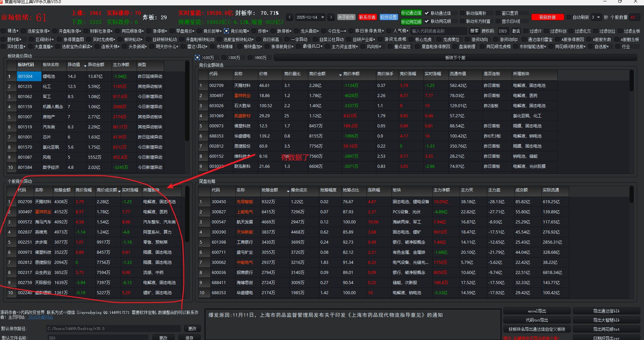
Task: Click sort arrow on 抢筹金额 in 尾盘抢筹
Action: pyautogui.click(x=288, y=191)
